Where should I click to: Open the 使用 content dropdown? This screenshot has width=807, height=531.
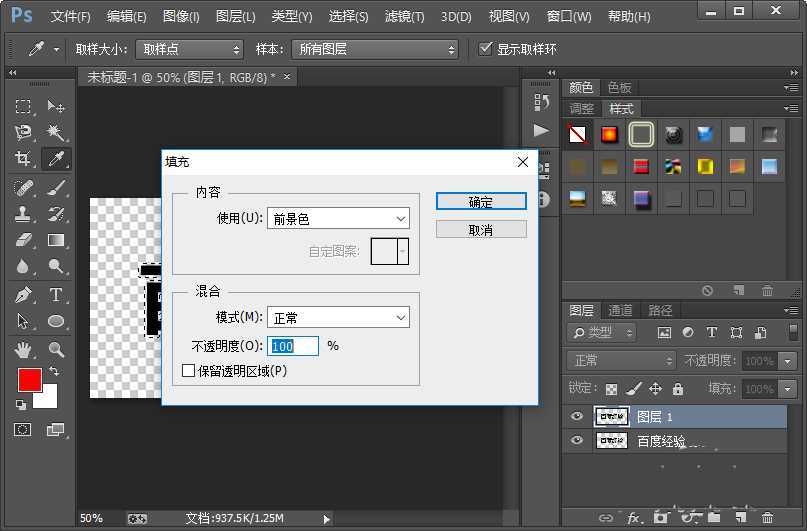coord(340,219)
